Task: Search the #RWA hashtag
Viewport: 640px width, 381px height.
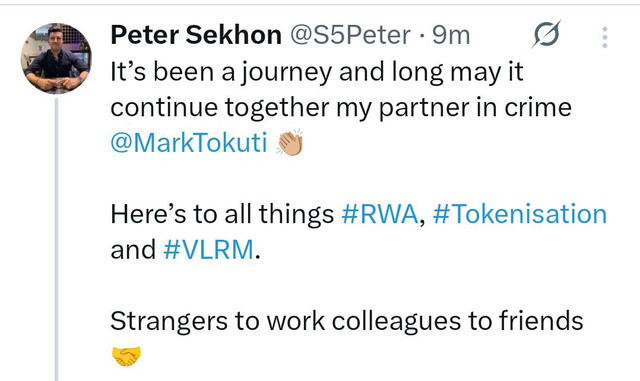Action: [x=380, y=214]
